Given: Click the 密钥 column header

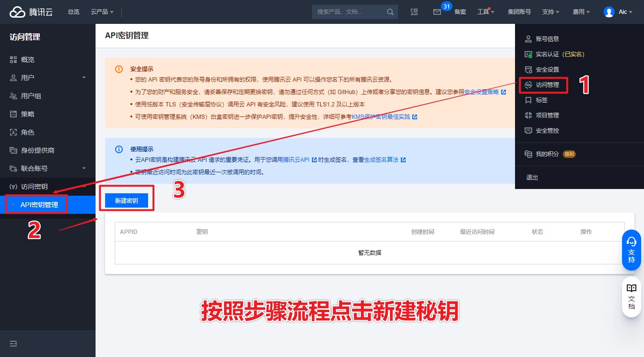Looking at the screenshot, I should tap(202, 232).
